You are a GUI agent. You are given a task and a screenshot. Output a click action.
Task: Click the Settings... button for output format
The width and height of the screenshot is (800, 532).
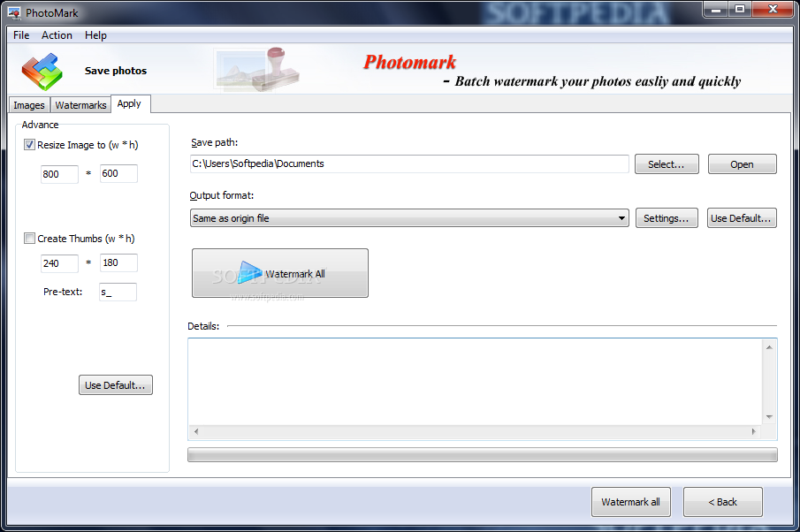click(667, 218)
